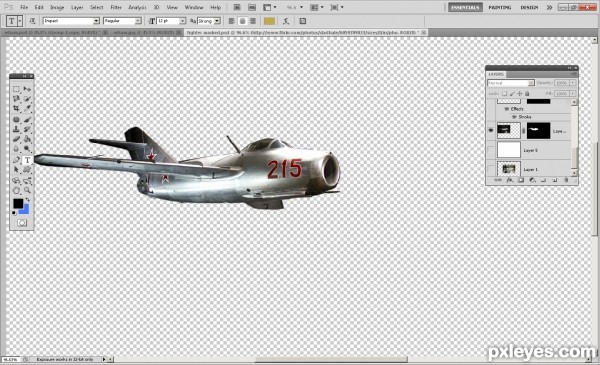Select the Spot Healing Brush tool
The width and height of the screenshot is (600, 365).
[x=16, y=120]
